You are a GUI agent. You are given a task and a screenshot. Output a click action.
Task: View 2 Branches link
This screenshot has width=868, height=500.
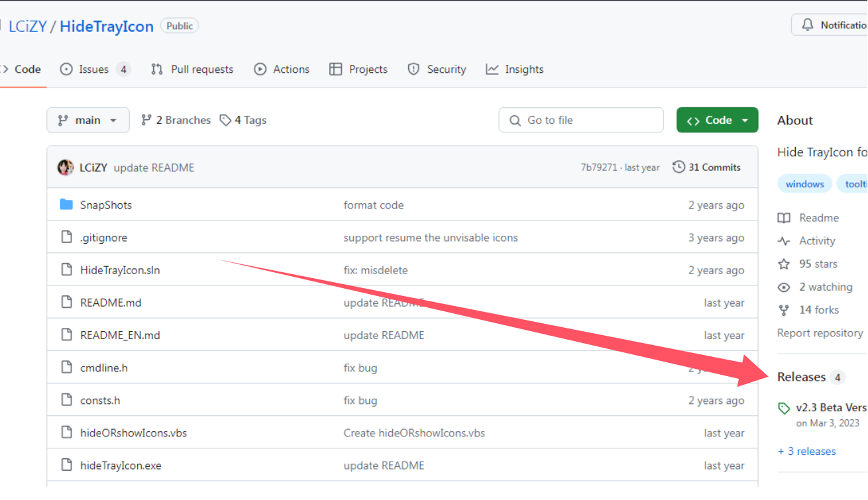coord(176,120)
